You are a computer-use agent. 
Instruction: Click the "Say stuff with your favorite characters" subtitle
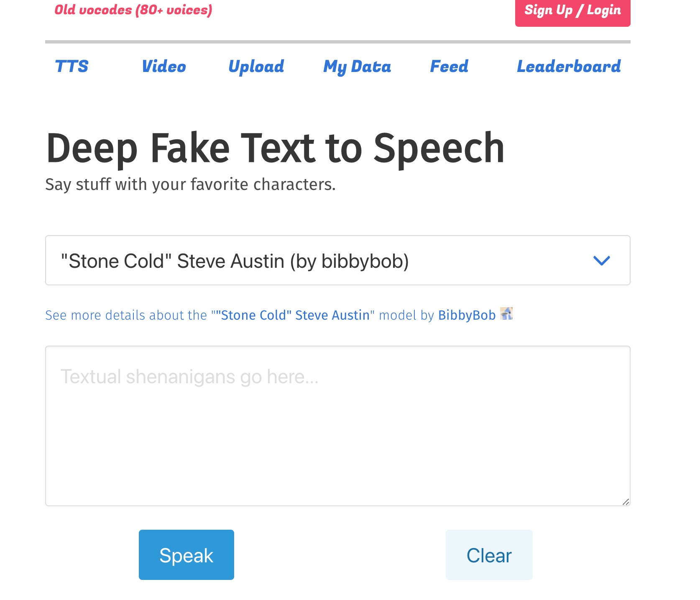[190, 185]
